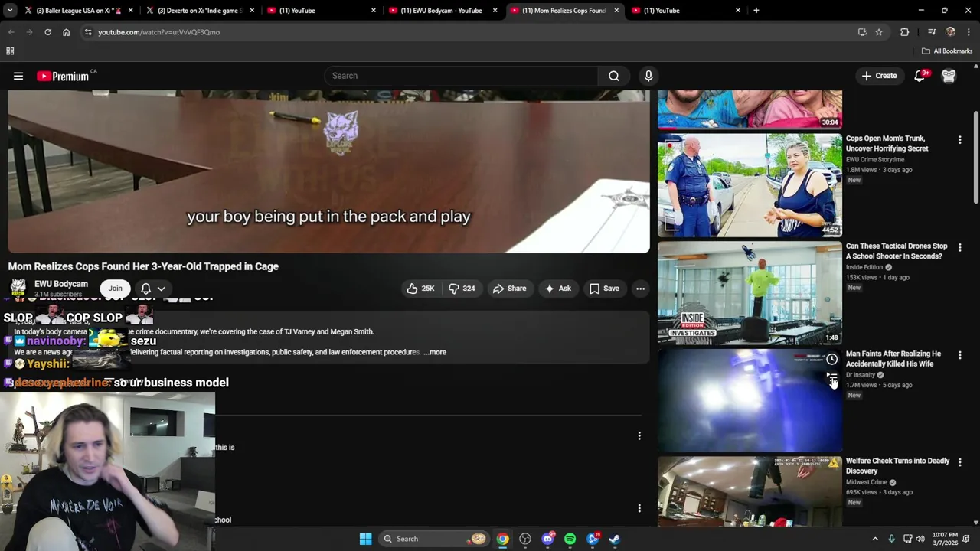Click the Windows taskbar search box
This screenshot has width=980, height=551.
434,539
